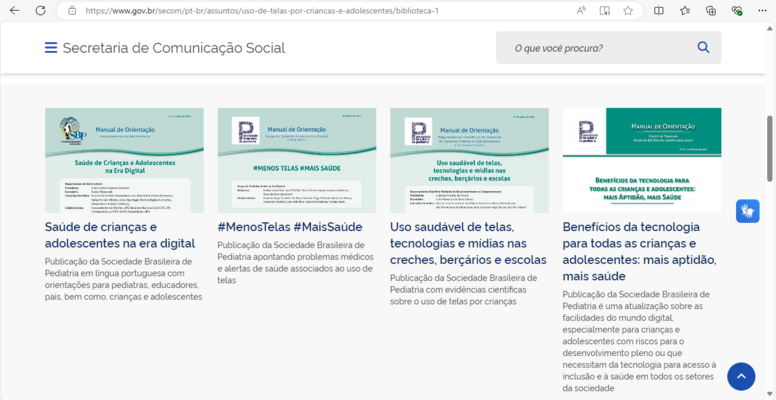The width and height of the screenshot is (776, 400).
Task: Click description mentioning pediatras, educadores, pais
Action: tap(124, 279)
